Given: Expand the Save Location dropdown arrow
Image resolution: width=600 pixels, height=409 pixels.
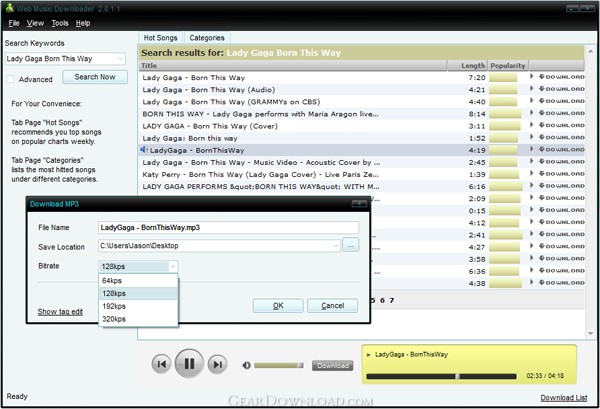Looking at the screenshot, I should coord(335,246).
